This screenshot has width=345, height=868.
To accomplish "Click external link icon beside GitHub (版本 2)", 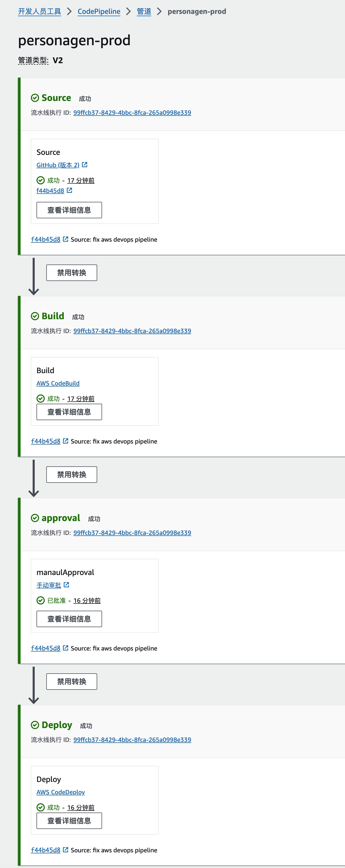I will [x=85, y=165].
